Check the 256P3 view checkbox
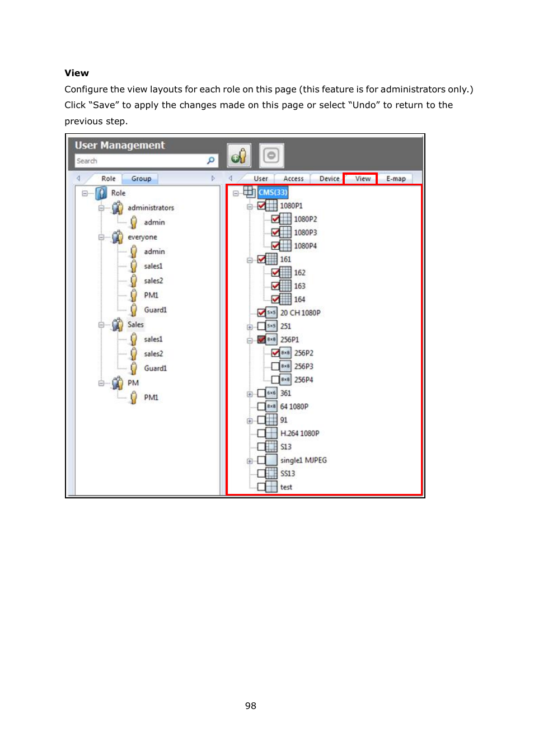 coord(275,366)
